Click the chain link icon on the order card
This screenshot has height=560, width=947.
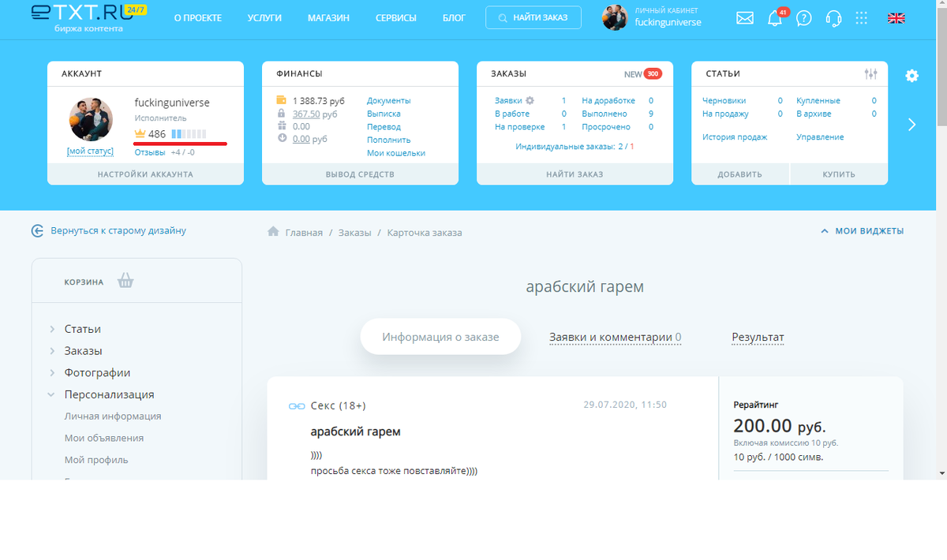(296, 405)
